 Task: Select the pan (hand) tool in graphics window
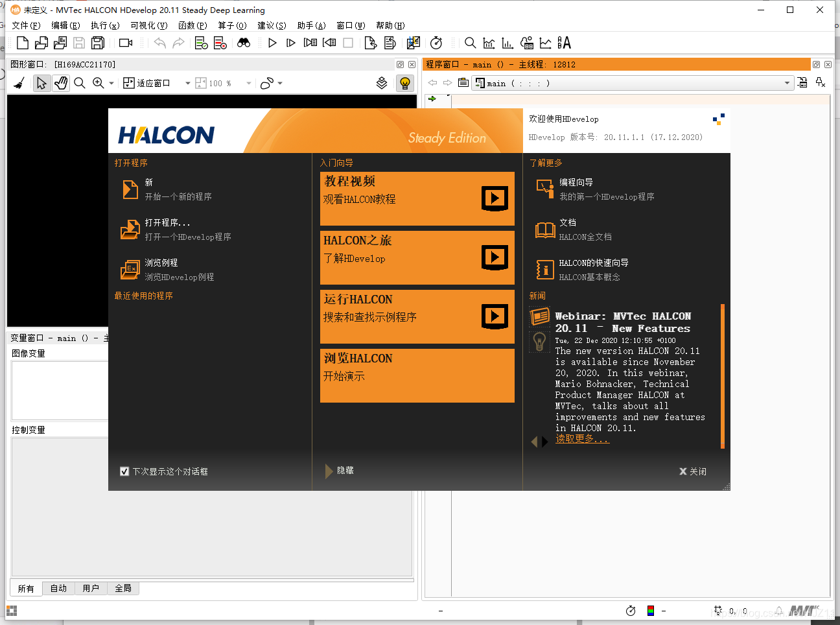[x=61, y=83]
